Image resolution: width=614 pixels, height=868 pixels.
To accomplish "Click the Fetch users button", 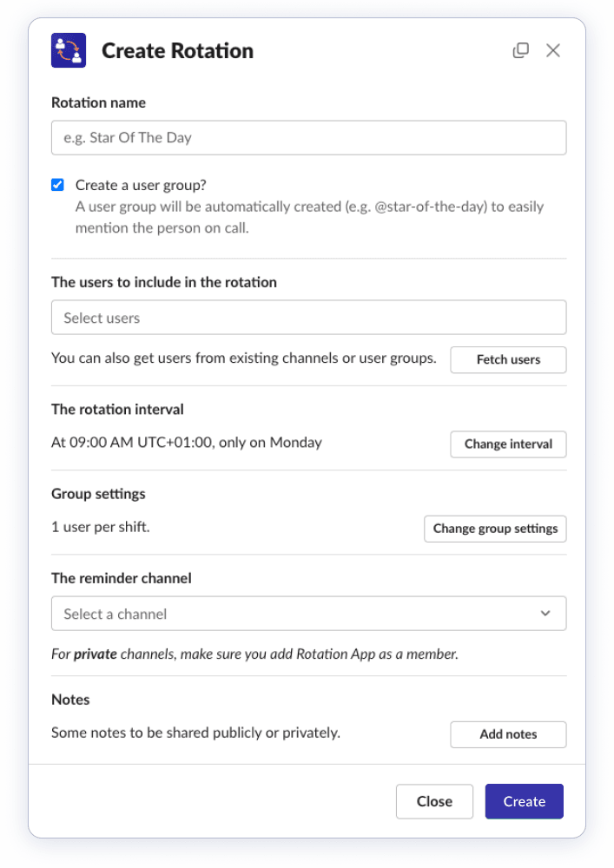I will pos(508,359).
